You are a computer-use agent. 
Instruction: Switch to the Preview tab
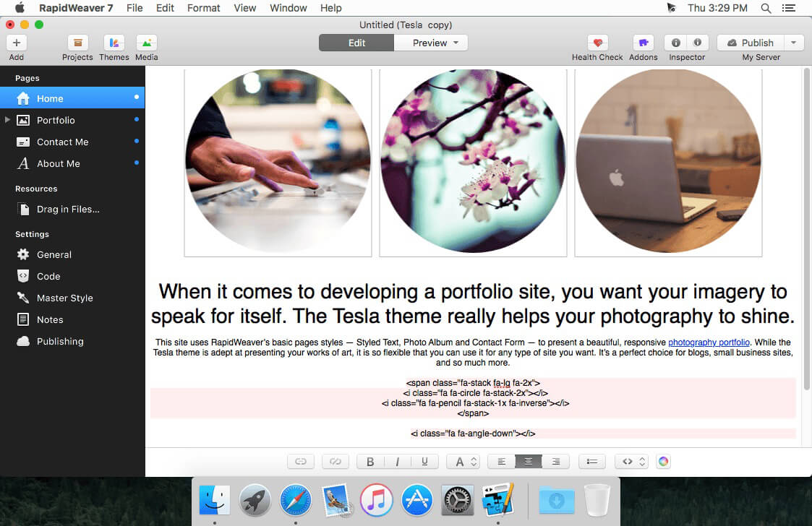coord(430,43)
